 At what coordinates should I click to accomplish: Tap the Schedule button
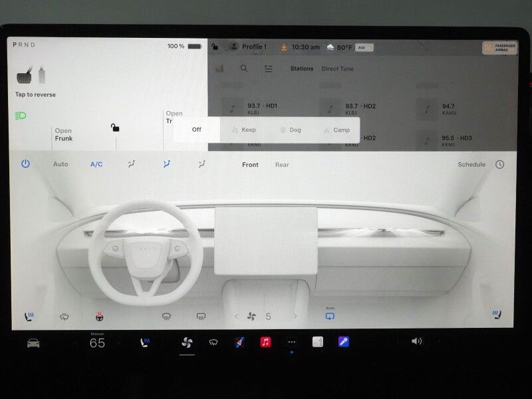pyautogui.click(x=471, y=164)
